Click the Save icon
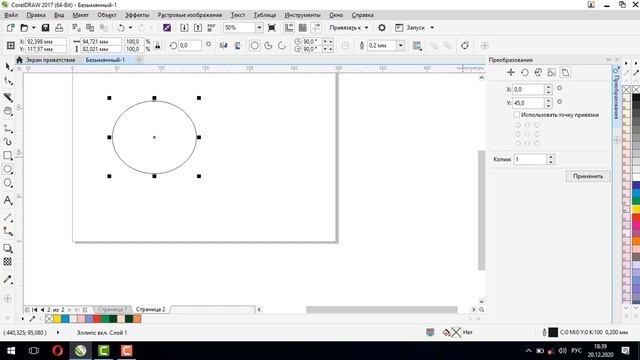 [45, 28]
